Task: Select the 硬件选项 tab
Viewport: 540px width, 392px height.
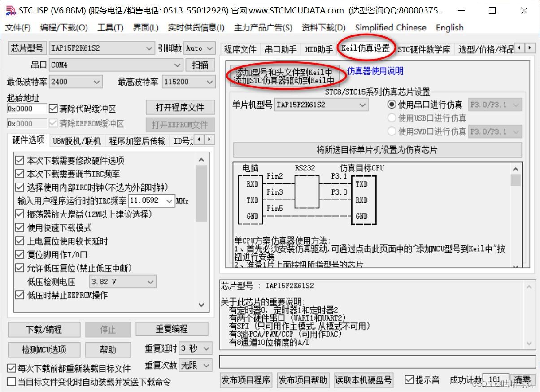Action: [x=29, y=140]
